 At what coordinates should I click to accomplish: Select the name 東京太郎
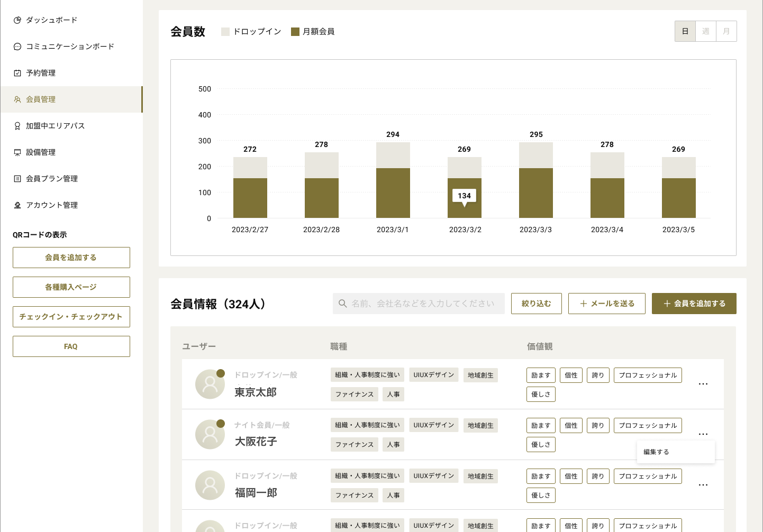(256, 392)
